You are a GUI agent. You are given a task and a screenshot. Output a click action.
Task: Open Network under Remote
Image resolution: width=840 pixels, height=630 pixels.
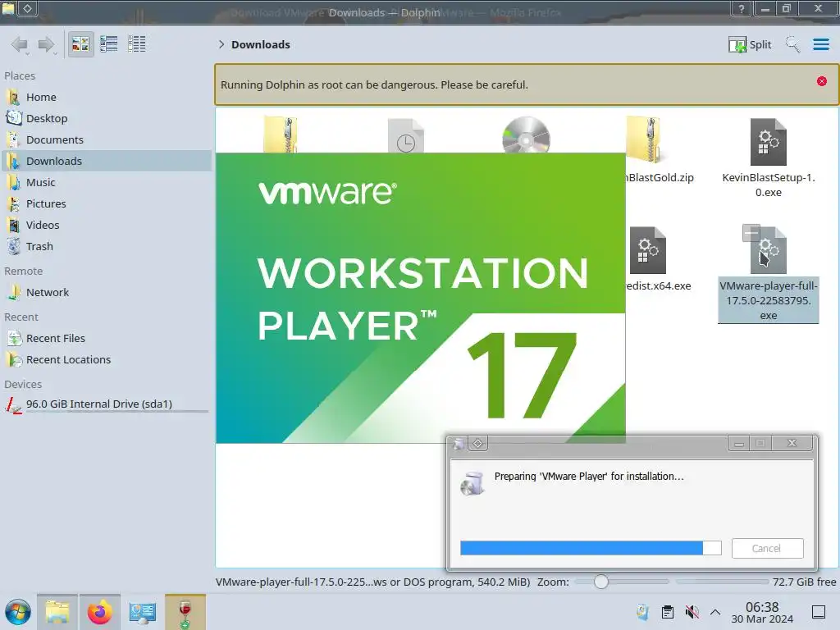tap(107, 293)
